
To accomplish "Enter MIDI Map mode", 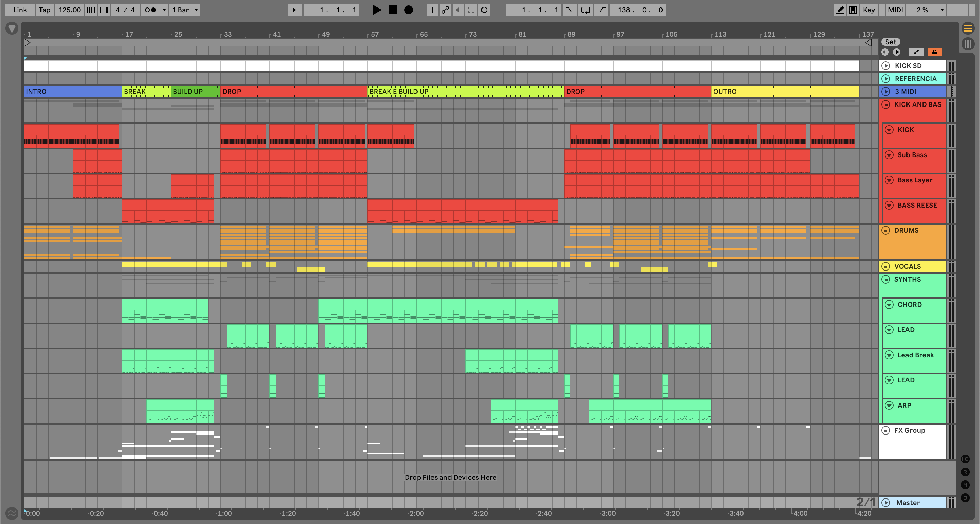I will coord(895,10).
